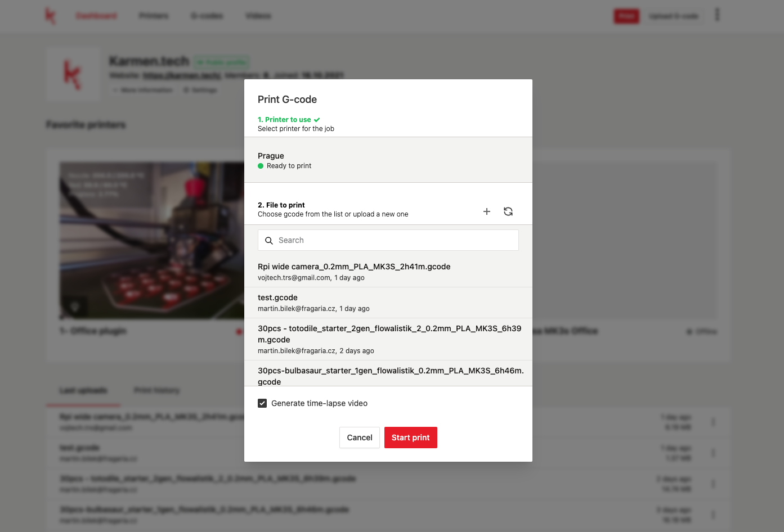The width and height of the screenshot is (784, 532).
Task: Choose the 30pcs totodile_starter gcode file
Action: click(388, 339)
